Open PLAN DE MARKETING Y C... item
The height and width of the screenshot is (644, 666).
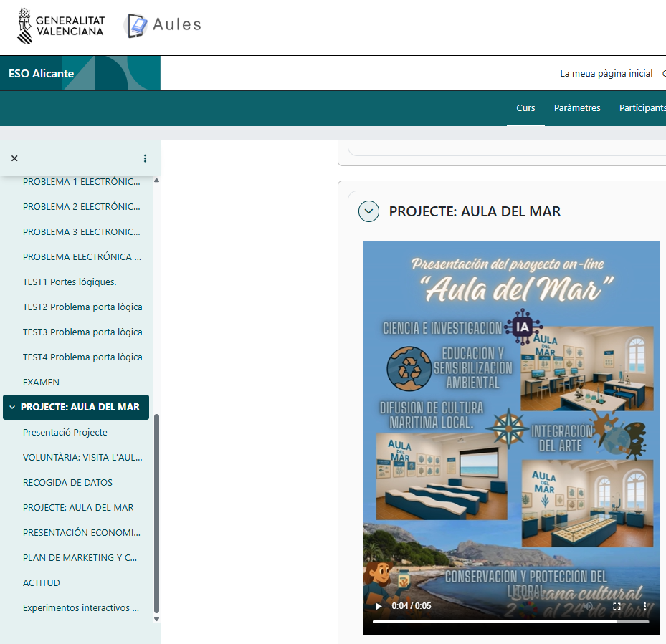pyautogui.click(x=80, y=557)
